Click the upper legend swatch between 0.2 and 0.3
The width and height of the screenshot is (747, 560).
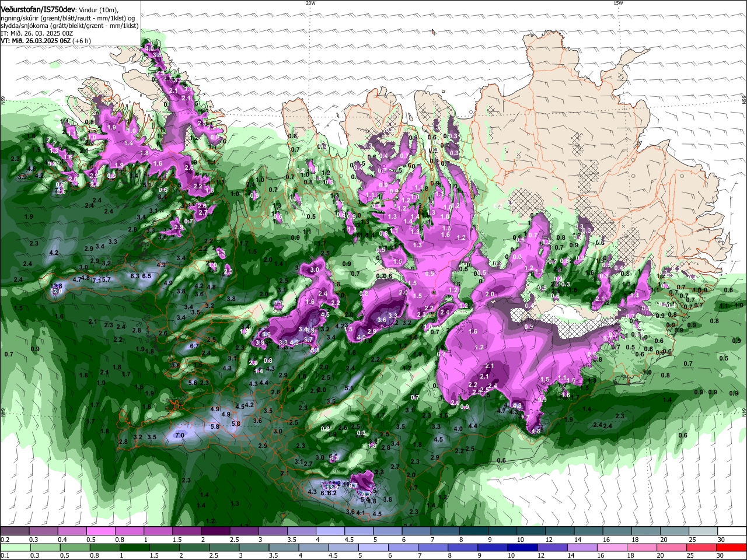coord(15,531)
